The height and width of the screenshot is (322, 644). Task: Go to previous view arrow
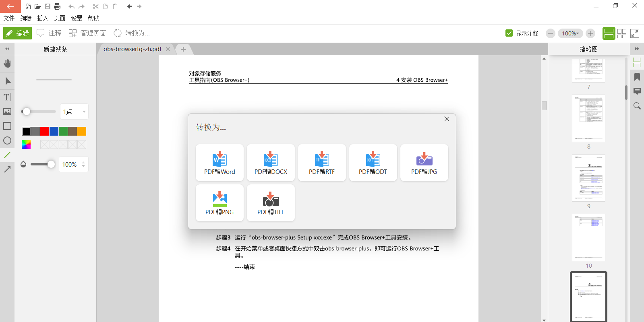pyautogui.click(x=129, y=6)
